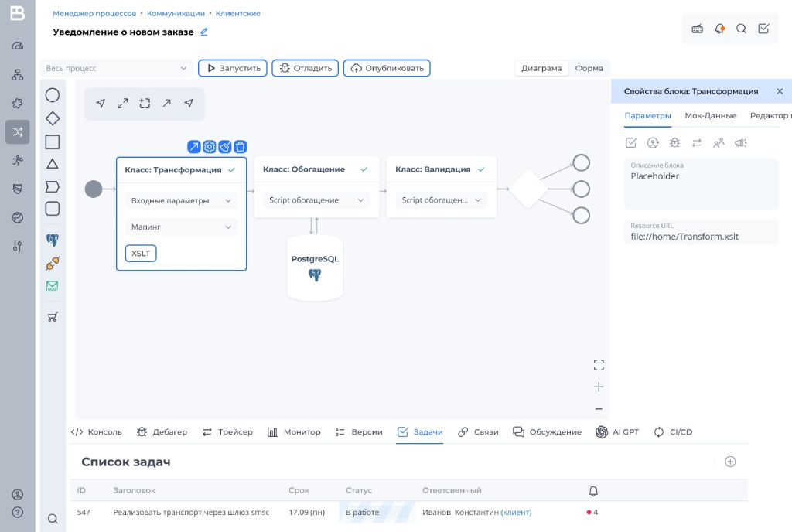Click the bug icon in properties panel

[x=674, y=143]
